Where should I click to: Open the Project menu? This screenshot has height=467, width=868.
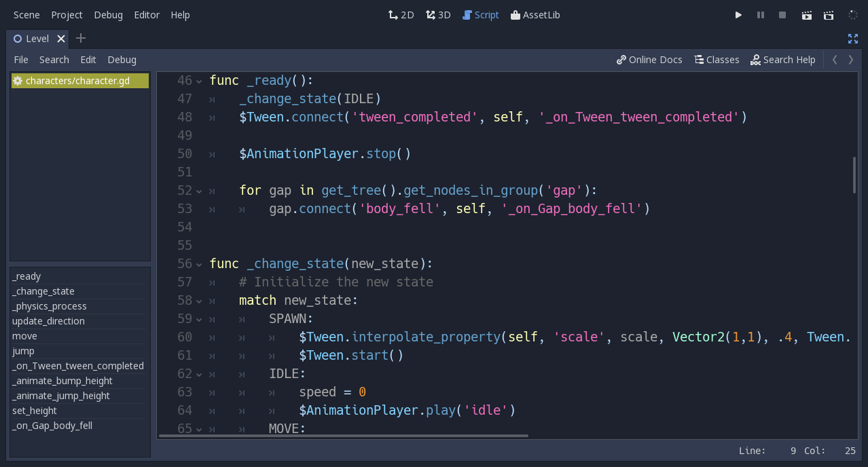(67, 15)
